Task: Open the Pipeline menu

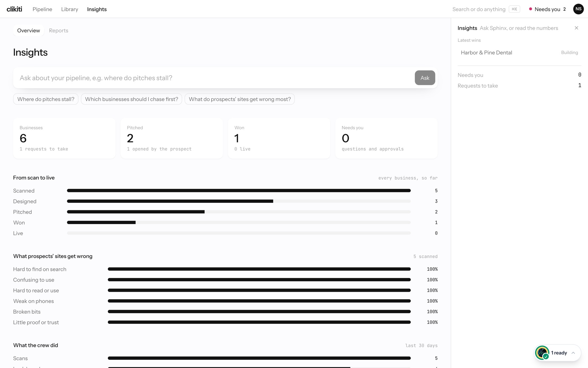Action: pyautogui.click(x=42, y=9)
